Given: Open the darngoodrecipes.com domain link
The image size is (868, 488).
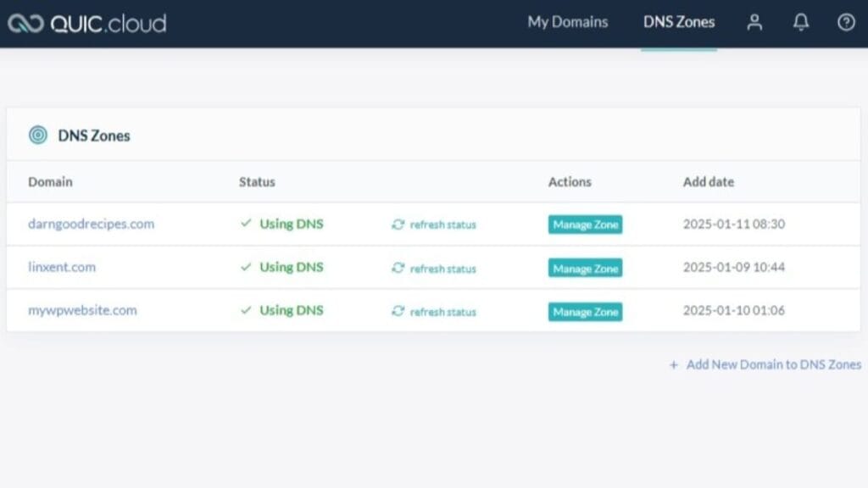Looking at the screenshot, I should click(92, 224).
